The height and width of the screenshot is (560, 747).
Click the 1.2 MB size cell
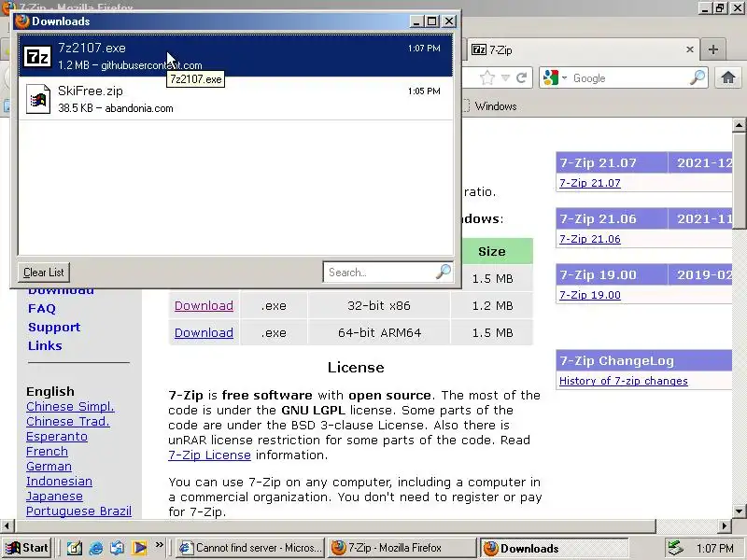pos(492,306)
